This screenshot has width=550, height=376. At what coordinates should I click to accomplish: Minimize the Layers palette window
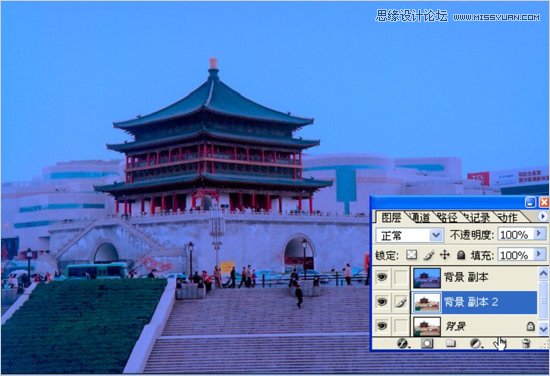(x=530, y=202)
